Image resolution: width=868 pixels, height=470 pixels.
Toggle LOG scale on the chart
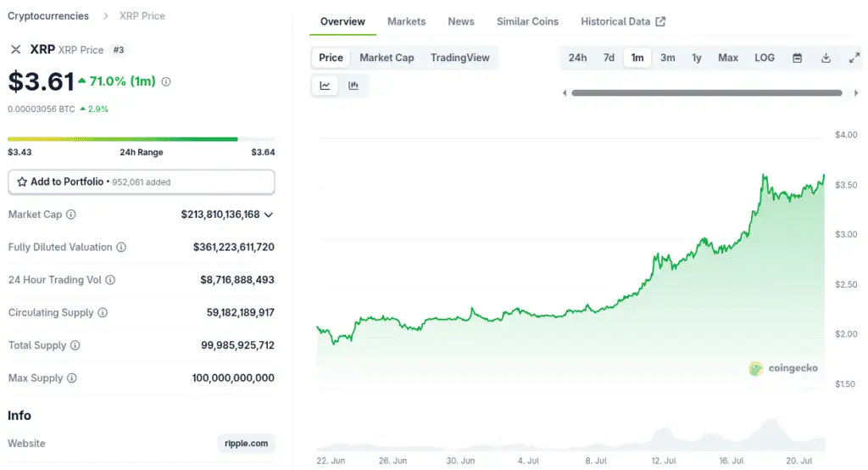point(765,58)
